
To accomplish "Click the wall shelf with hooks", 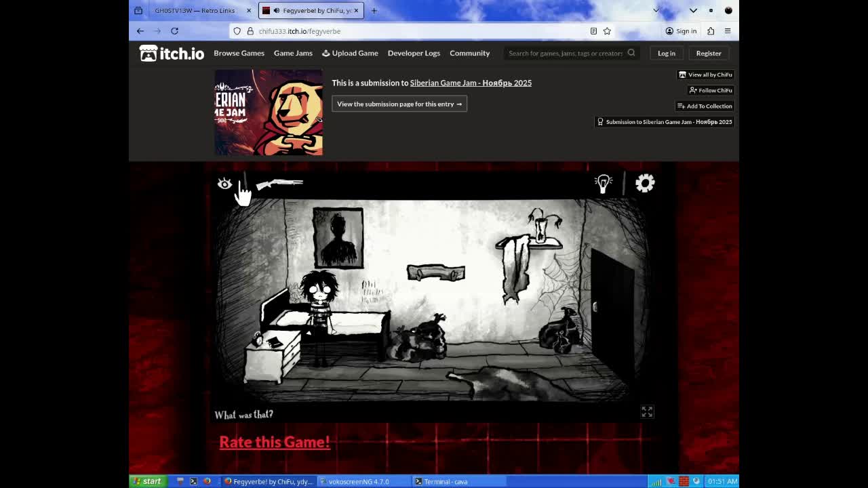I will click(436, 272).
